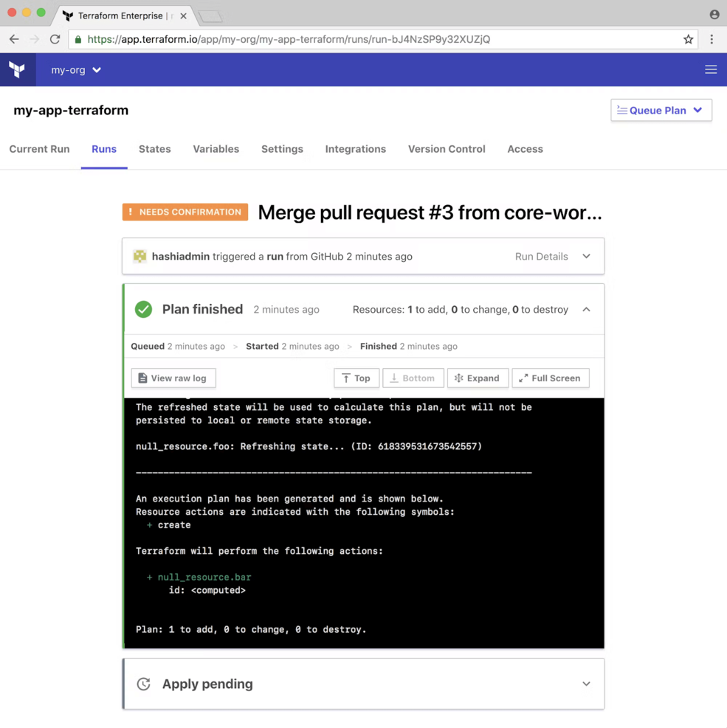
Task: Click the Terraform logo in the navbar
Action: 17,69
